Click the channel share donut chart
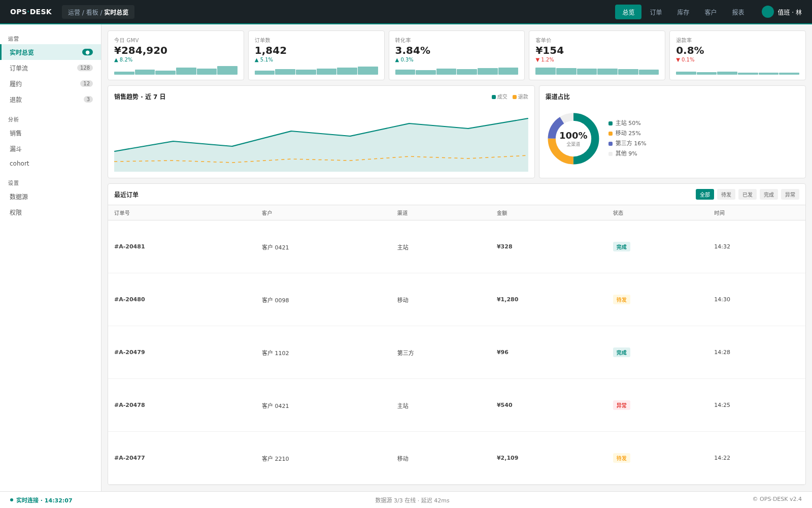The image size is (812, 508). [573, 139]
